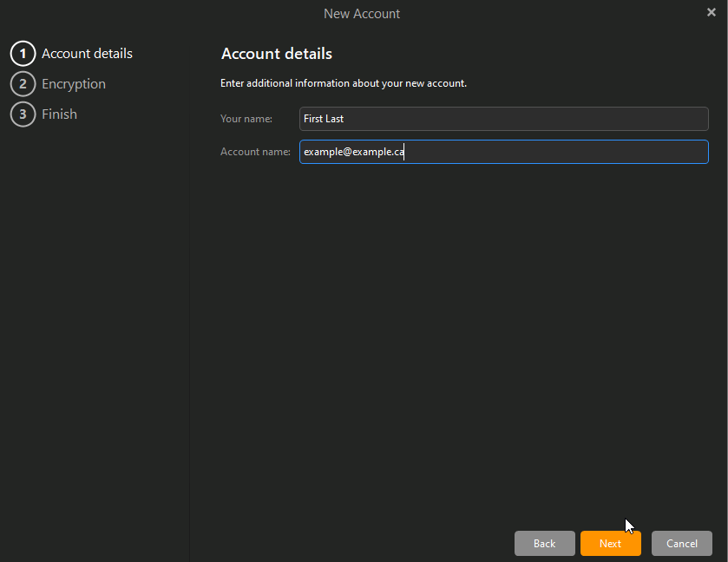Select step 3 circle icon
Screen dimensions: 728x562
(x=23, y=114)
